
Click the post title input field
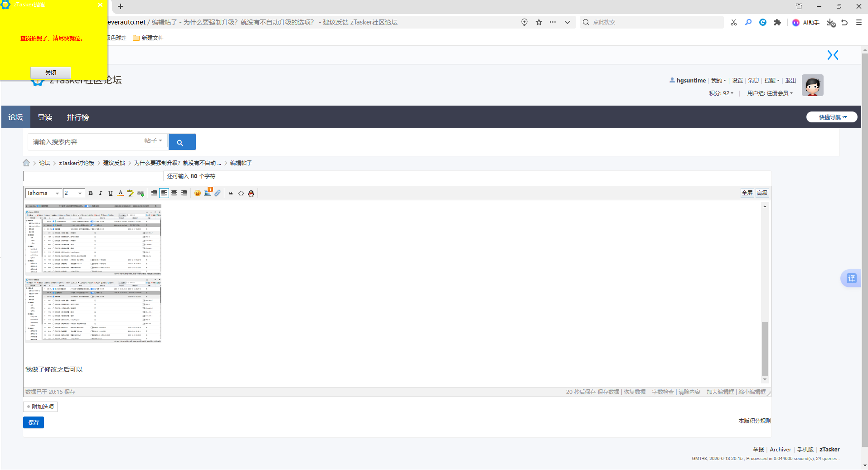[x=93, y=176]
